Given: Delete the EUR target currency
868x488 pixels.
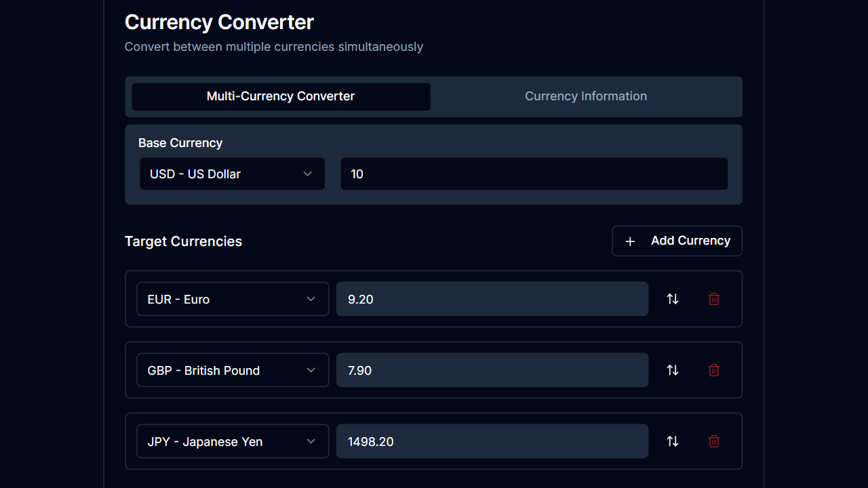Looking at the screenshot, I should [x=713, y=298].
